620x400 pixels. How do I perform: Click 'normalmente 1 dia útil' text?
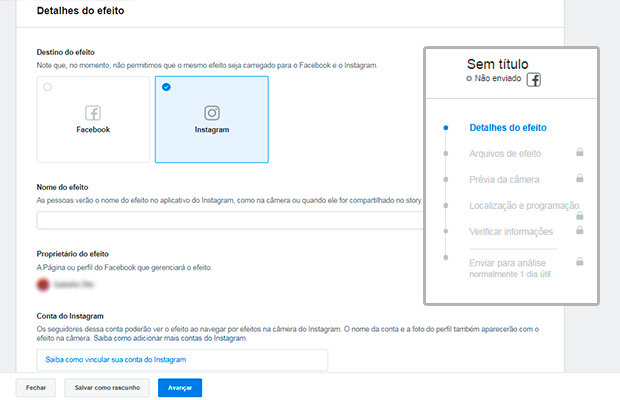510,274
